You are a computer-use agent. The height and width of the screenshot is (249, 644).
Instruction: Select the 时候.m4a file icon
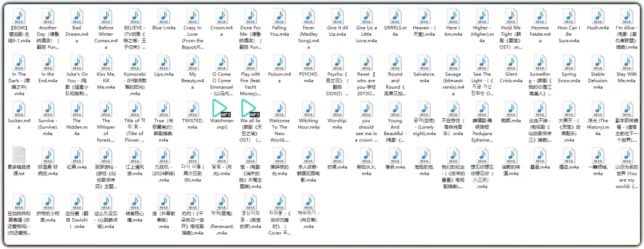point(338,155)
